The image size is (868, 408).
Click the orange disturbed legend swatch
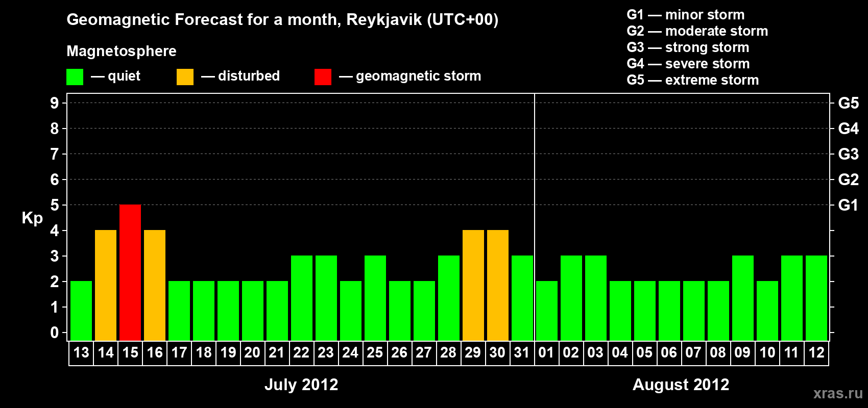(x=185, y=77)
